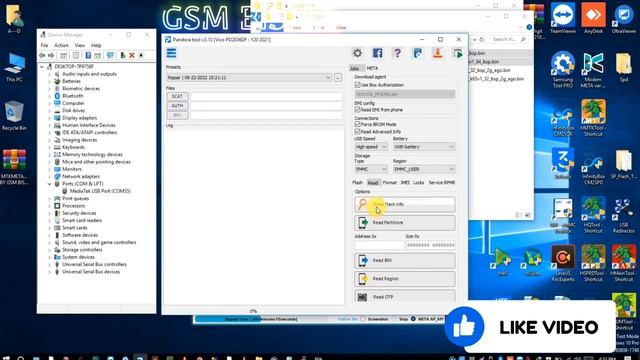Screen dimensions: 640x360
Task: Open Device Manager View menu
Action: tap(80, 45)
